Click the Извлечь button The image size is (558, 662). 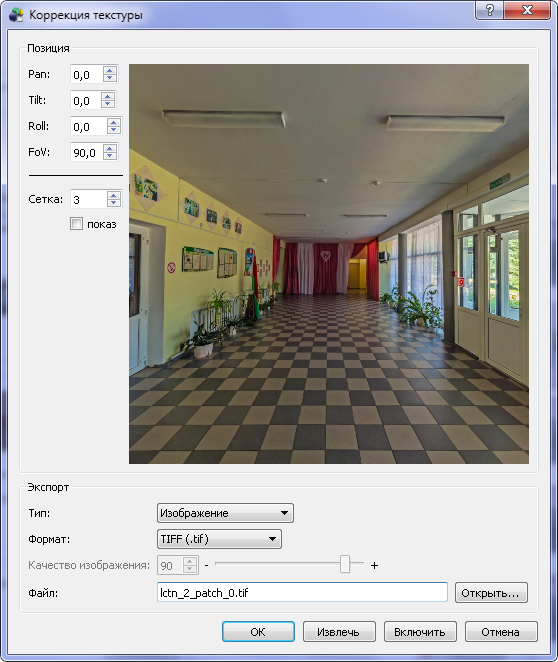339,632
